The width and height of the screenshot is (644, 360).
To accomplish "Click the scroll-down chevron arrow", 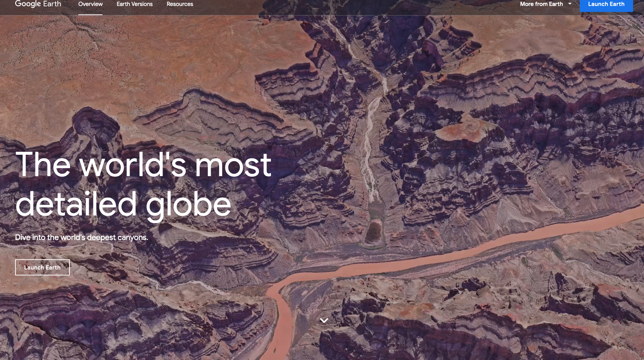I will coord(324,320).
